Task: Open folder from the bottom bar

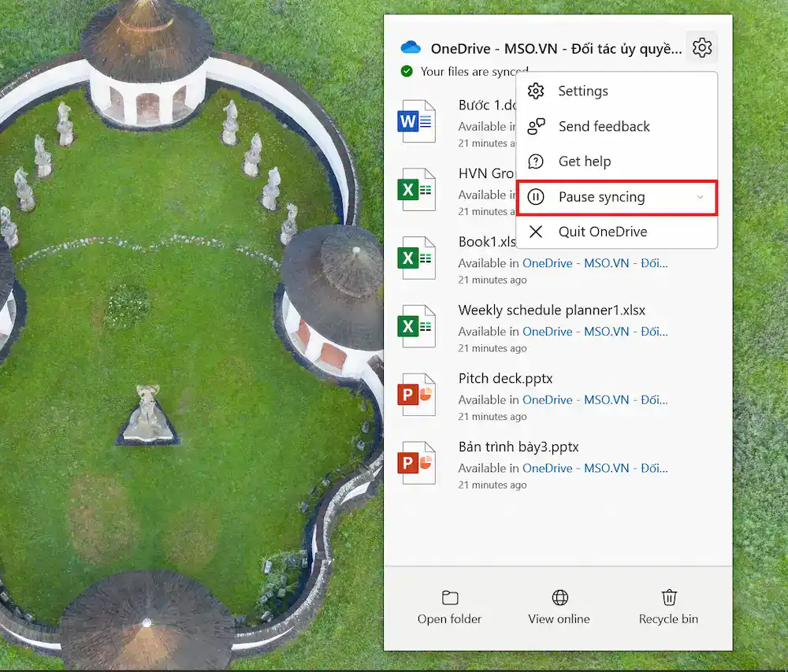Action: [449, 607]
